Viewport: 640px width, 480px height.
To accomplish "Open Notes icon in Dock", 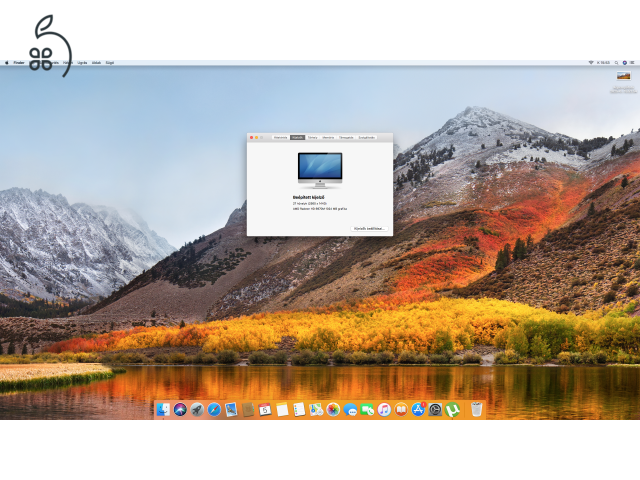I will (x=282, y=409).
